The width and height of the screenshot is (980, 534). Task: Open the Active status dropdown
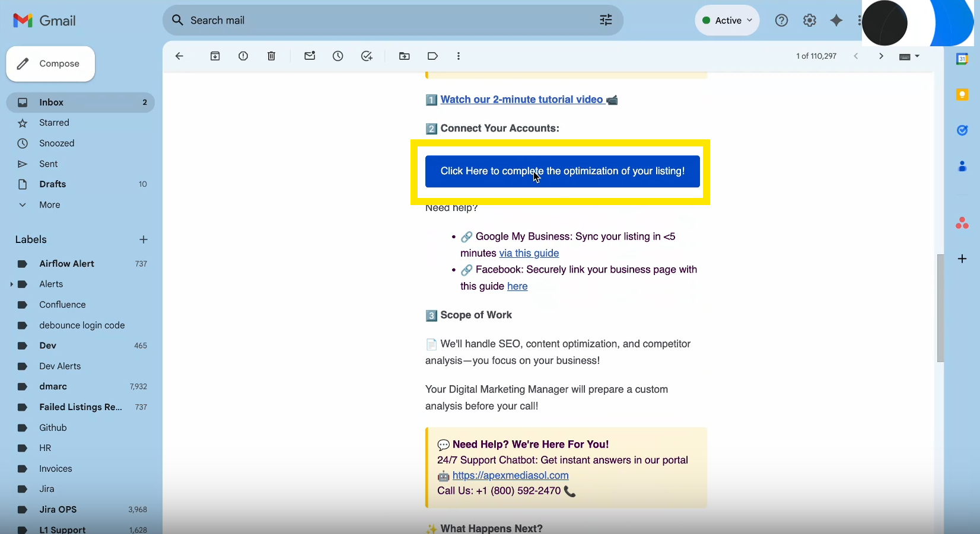pyautogui.click(x=727, y=21)
